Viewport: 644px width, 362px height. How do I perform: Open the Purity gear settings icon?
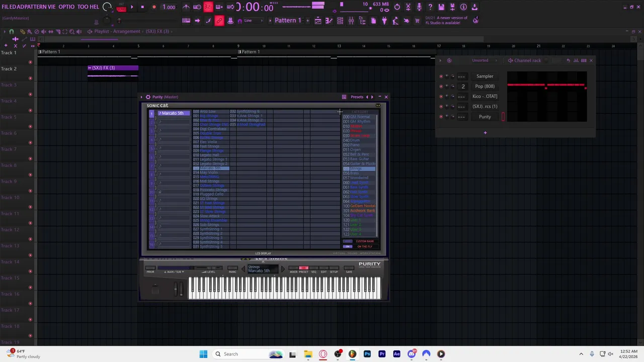[x=148, y=97]
